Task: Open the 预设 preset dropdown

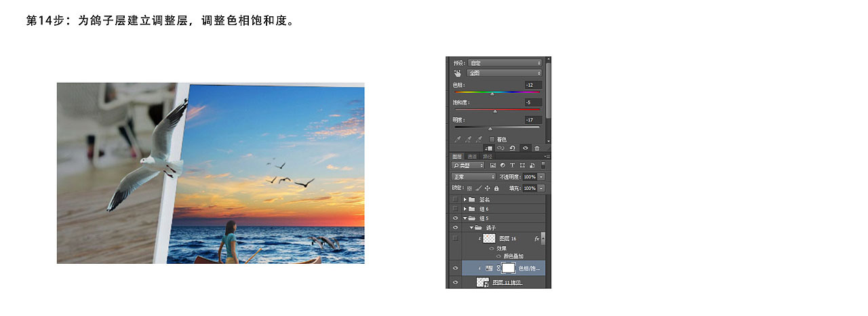Action: (505, 63)
